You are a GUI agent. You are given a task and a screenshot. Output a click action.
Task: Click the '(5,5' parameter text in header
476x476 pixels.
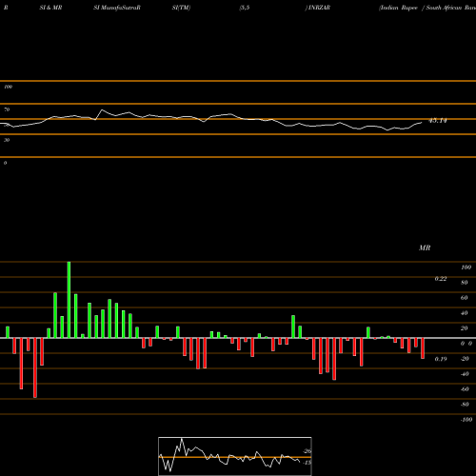[245, 8]
